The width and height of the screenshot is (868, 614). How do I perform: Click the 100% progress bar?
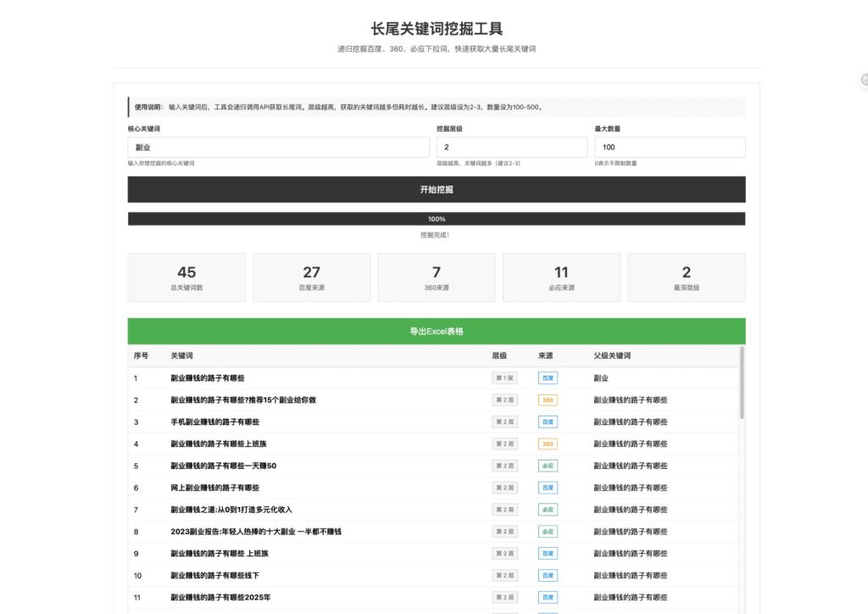436,218
